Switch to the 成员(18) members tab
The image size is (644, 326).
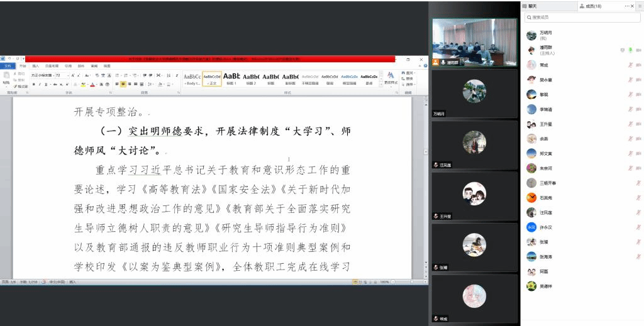click(591, 6)
